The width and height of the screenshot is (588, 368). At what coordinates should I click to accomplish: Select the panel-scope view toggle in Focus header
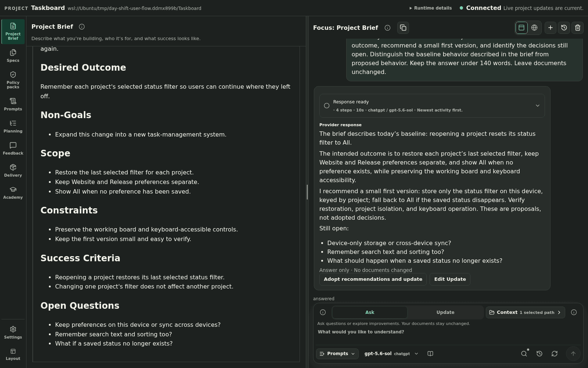pyautogui.click(x=521, y=28)
